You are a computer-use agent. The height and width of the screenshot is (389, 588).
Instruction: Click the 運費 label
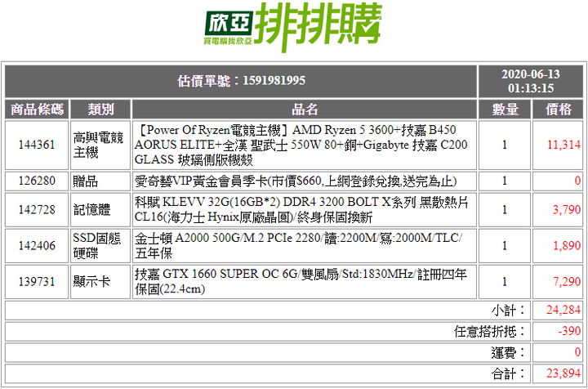(508, 352)
